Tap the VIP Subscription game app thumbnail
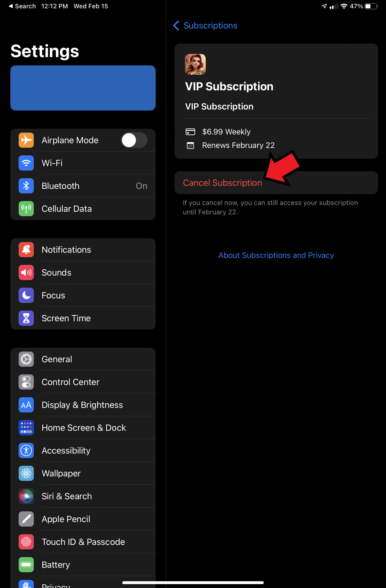Screen dimensions: 386x588 tap(195, 64)
